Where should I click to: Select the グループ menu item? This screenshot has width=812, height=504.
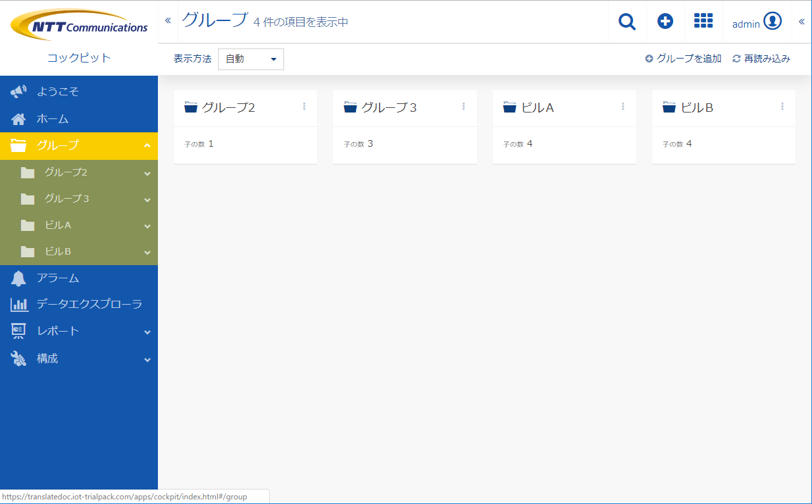[x=79, y=145]
